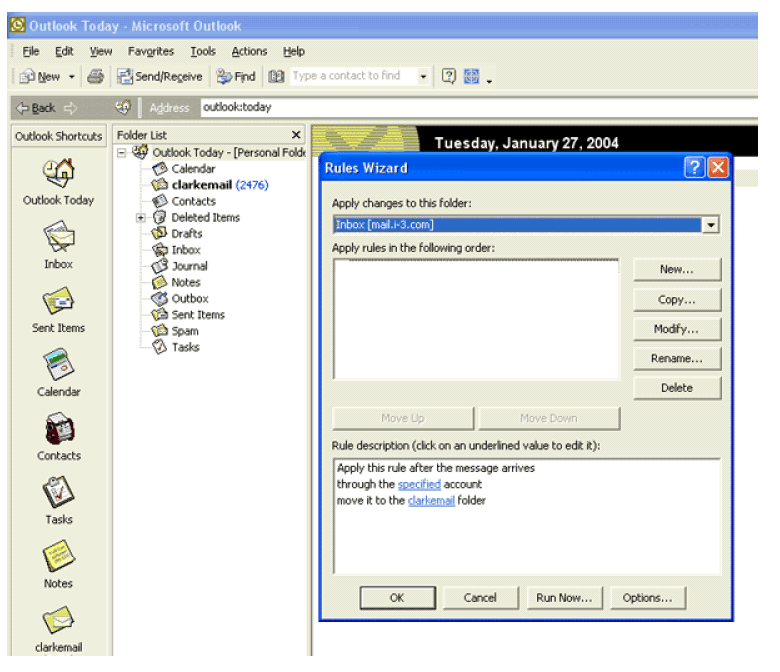
Task: Click the Outlook Shortcuts group header
Action: (x=59, y=136)
